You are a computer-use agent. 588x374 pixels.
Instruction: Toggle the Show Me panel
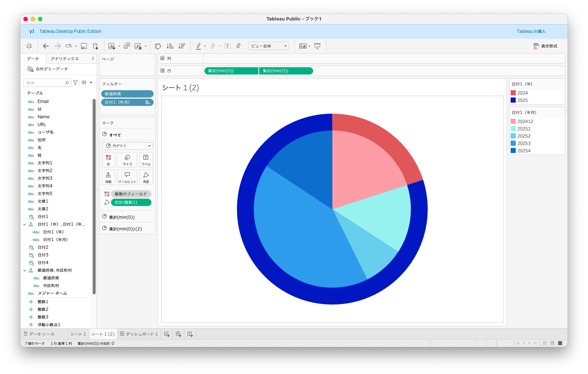[x=545, y=46]
